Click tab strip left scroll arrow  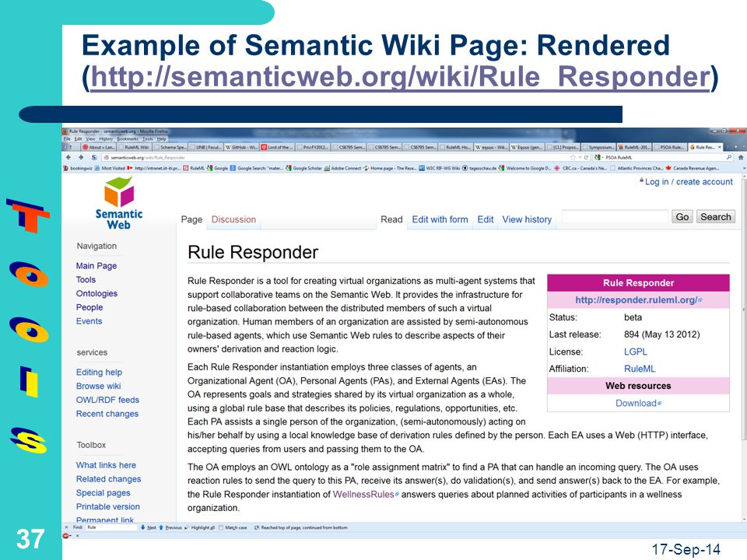click(x=65, y=147)
